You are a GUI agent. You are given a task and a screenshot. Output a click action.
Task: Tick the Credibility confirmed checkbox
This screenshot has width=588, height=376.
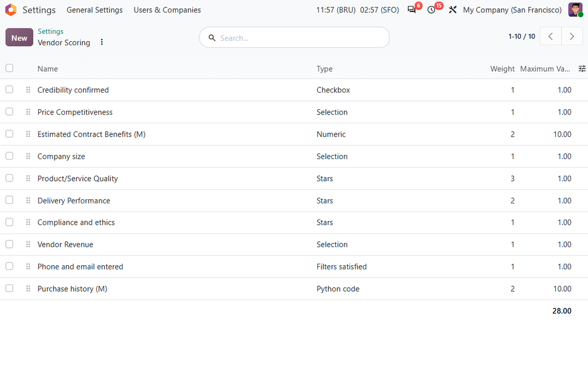coord(9,89)
